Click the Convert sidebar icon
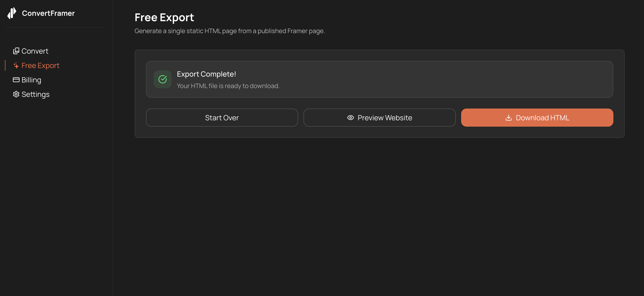 [x=16, y=51]
